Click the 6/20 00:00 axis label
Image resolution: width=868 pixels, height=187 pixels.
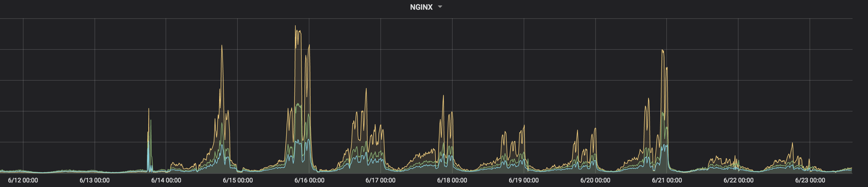coord(595,180)
